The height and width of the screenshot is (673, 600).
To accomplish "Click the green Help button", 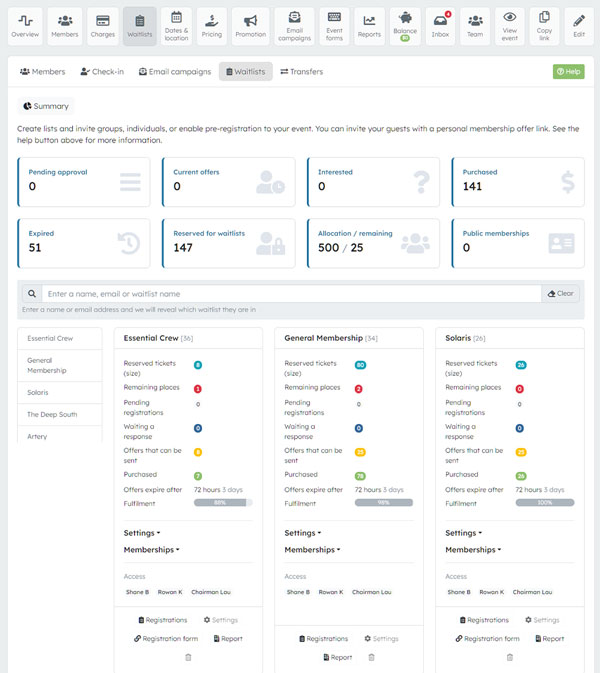I will pyautogui.click(x=568, y=72).
